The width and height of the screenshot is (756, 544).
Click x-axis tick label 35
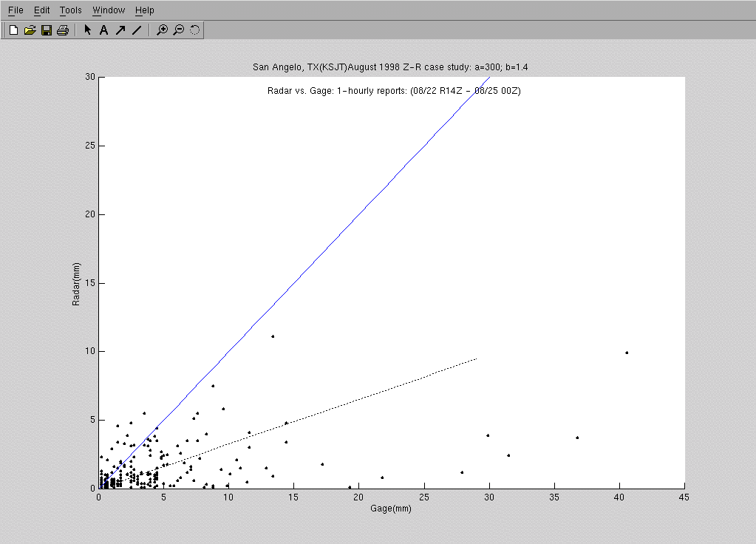554,497
